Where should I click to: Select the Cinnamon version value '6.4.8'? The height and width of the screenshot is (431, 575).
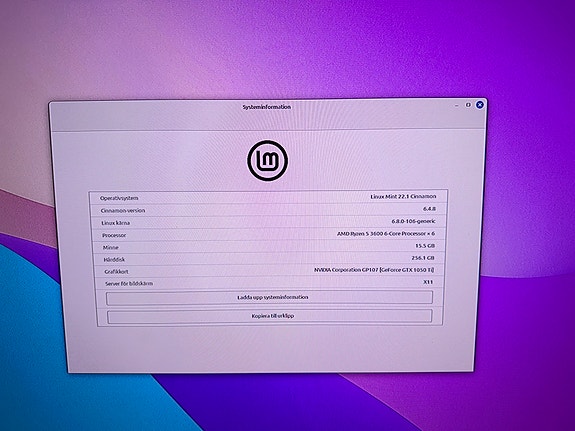[x=429, y=209]
